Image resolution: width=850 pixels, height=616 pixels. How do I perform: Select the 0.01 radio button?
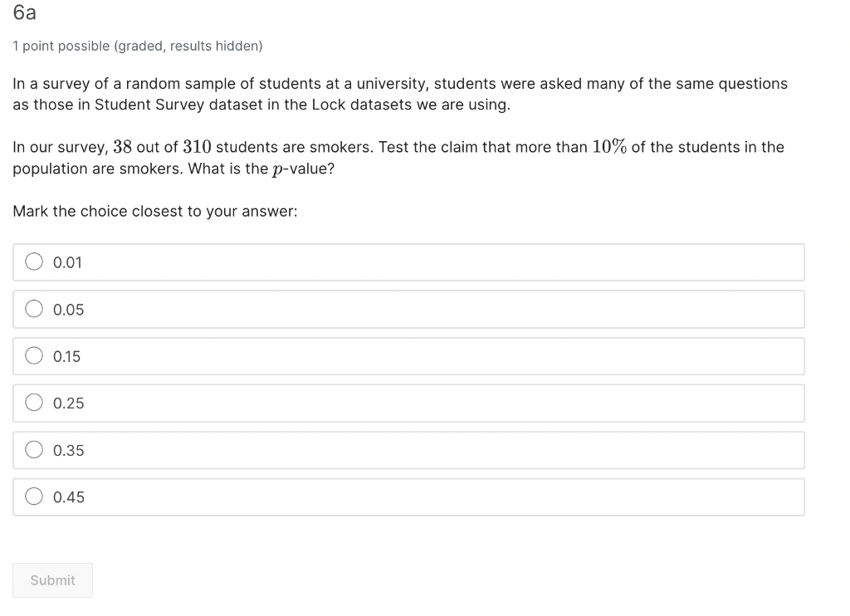coord(34,262)
